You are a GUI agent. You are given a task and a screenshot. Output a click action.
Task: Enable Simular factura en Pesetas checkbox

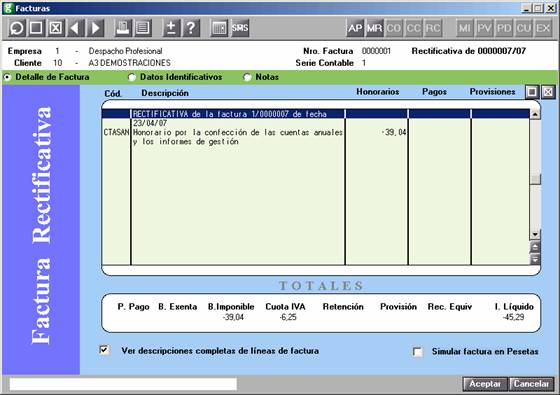click(417, 352)
